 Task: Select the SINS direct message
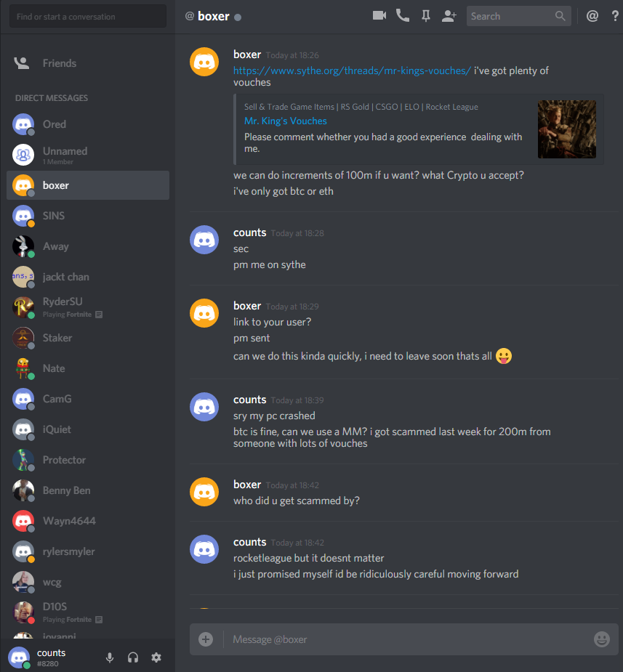click(88, 216)
